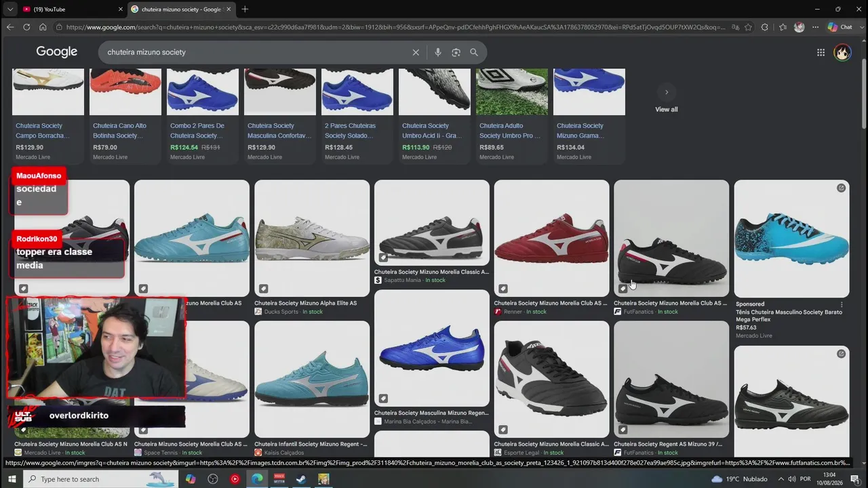The width and height of the screenshot is (868, 488).
Task: Open the browser extensions menu
Action: [765, 27]
